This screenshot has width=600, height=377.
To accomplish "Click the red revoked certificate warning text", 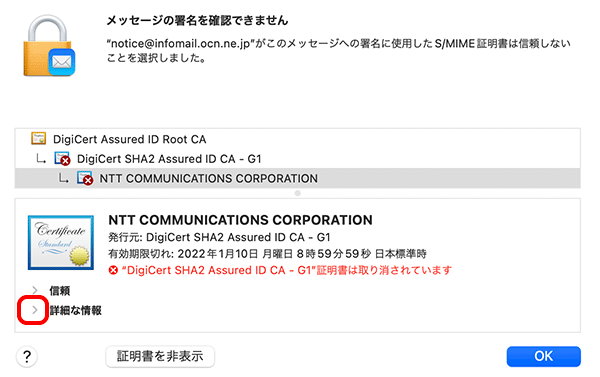I will tap(287, 271).
